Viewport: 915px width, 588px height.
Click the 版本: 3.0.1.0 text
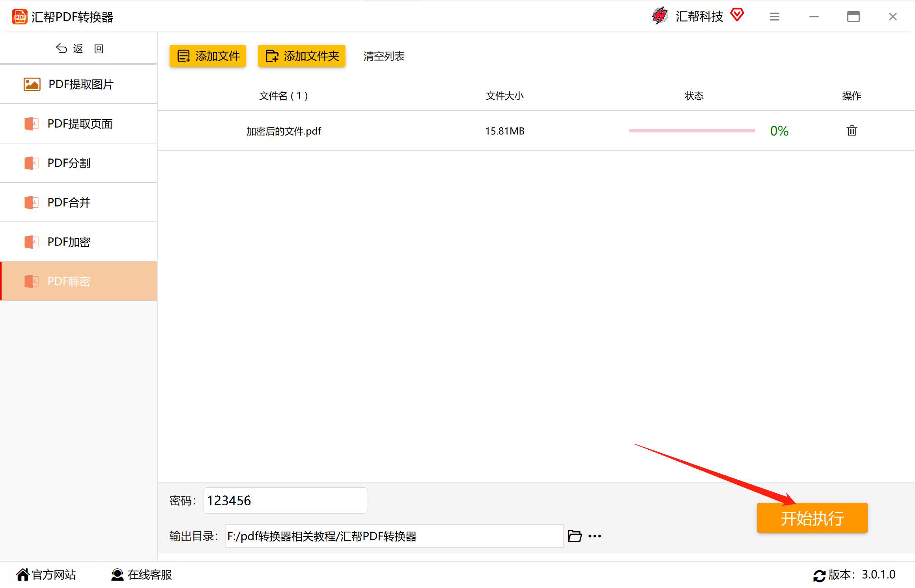862,575
